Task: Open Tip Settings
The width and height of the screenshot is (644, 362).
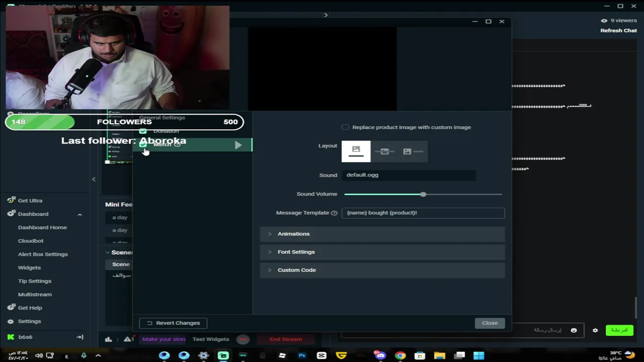Action: pos(35,281)
